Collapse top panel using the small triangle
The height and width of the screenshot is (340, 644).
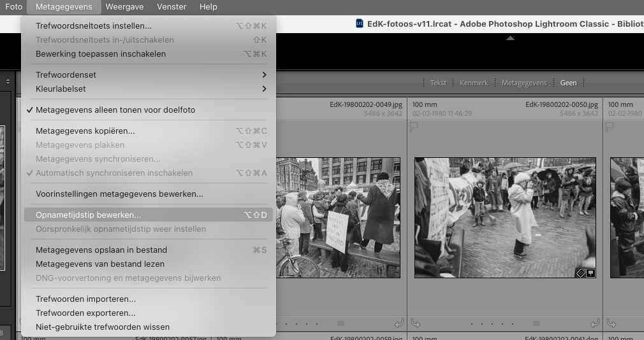point(510,38)
